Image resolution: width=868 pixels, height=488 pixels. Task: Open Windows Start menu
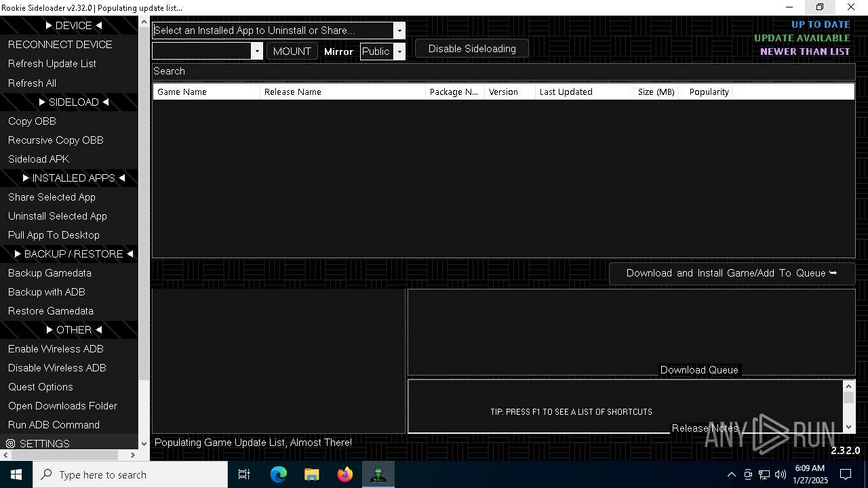click(x=16, y=474)
